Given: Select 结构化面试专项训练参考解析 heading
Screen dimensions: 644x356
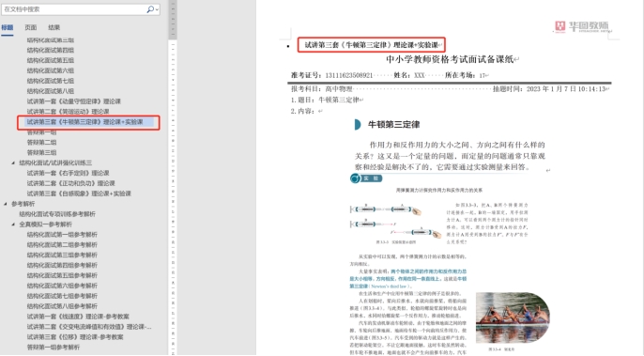Looking at the screenshot, I should pos(57,214).
